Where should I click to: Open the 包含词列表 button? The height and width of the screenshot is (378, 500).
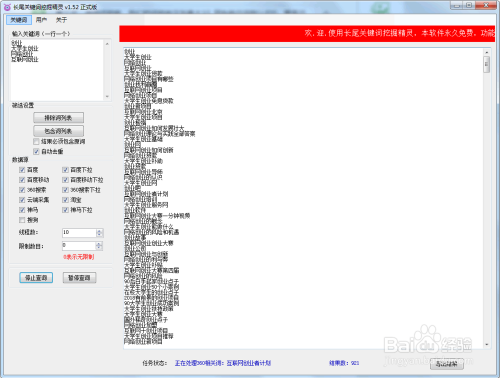58,131
